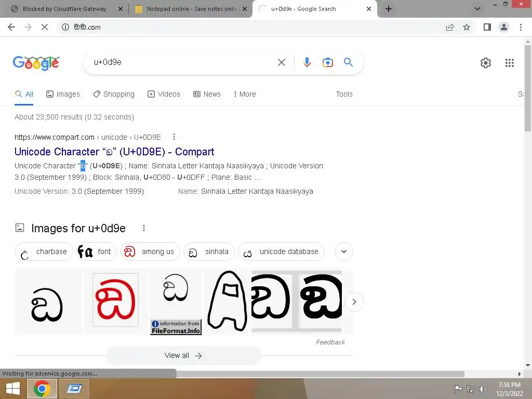View site information icon in address bar
532x399 pixels.
[x=65, y=27]
